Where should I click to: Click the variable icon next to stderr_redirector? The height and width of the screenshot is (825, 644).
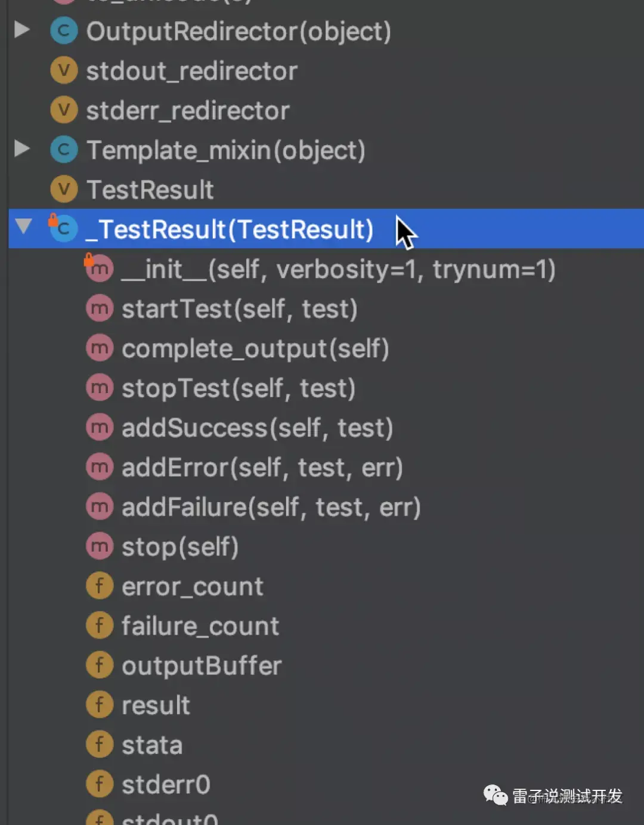pos(64,110)
